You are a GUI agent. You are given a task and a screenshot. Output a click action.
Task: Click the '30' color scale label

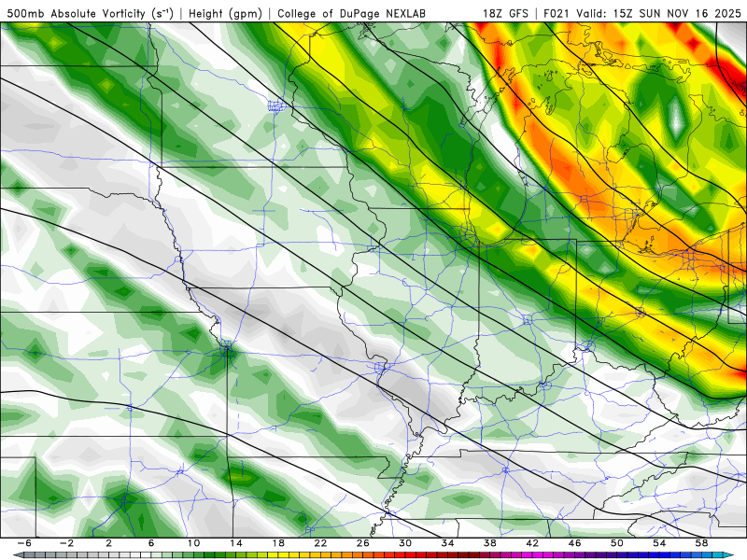[405, 543]
